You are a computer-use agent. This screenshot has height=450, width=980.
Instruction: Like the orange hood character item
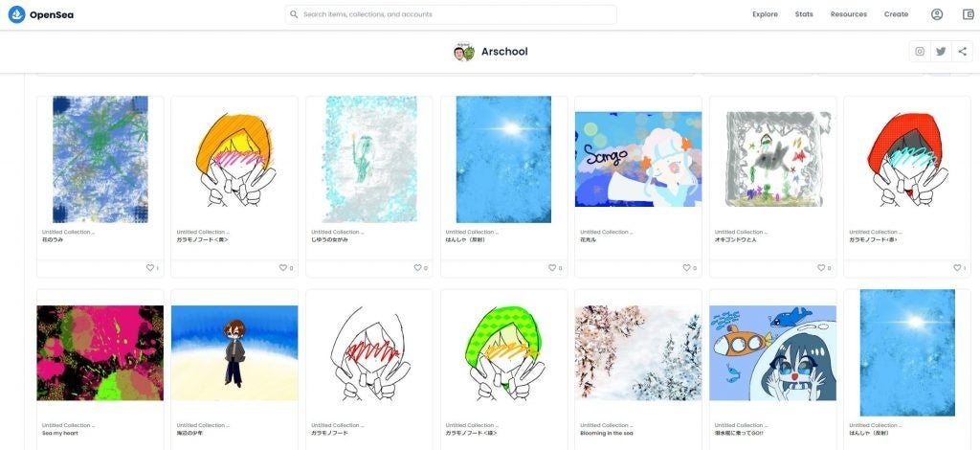click(283, 267)
